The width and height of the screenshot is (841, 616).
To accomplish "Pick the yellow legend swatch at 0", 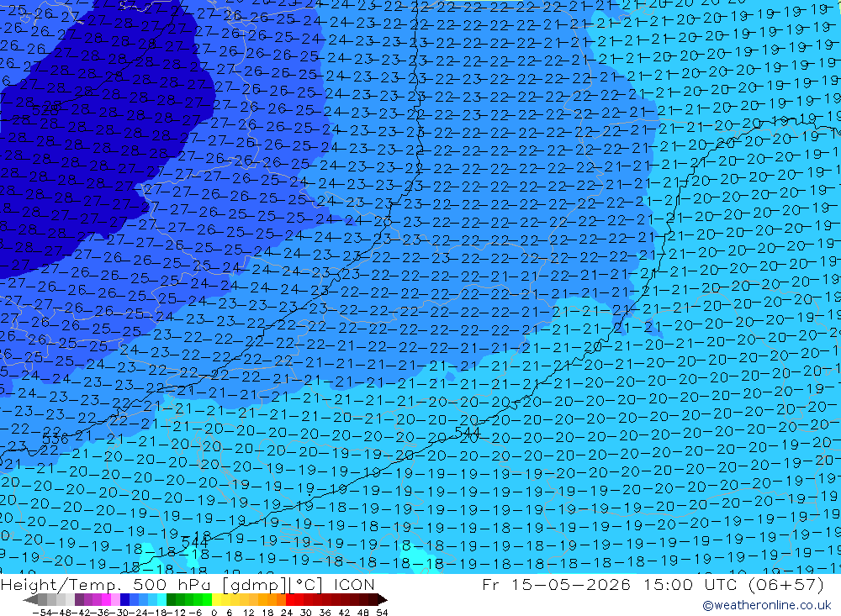I will pyautogui.click(x=217, y=599).
